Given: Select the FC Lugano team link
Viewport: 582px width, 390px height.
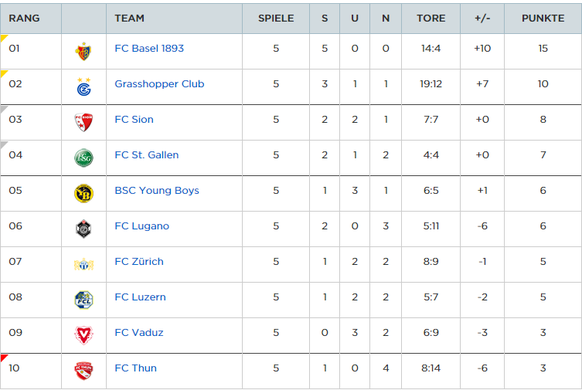Looking at the screenshot, I should 142,226.
